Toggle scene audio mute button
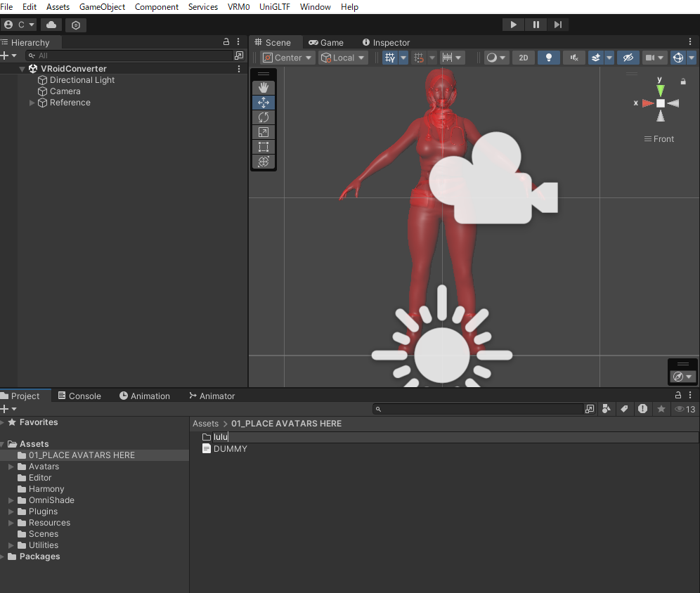Screen dimensions: 700x593 point(574,58)
